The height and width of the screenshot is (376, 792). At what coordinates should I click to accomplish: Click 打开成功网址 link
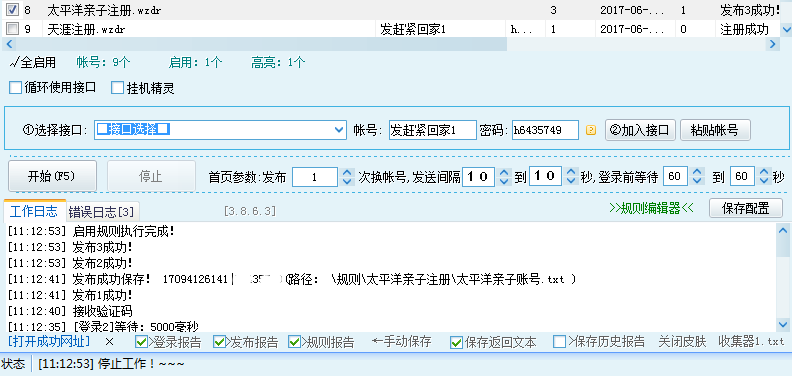pos(49,341)
